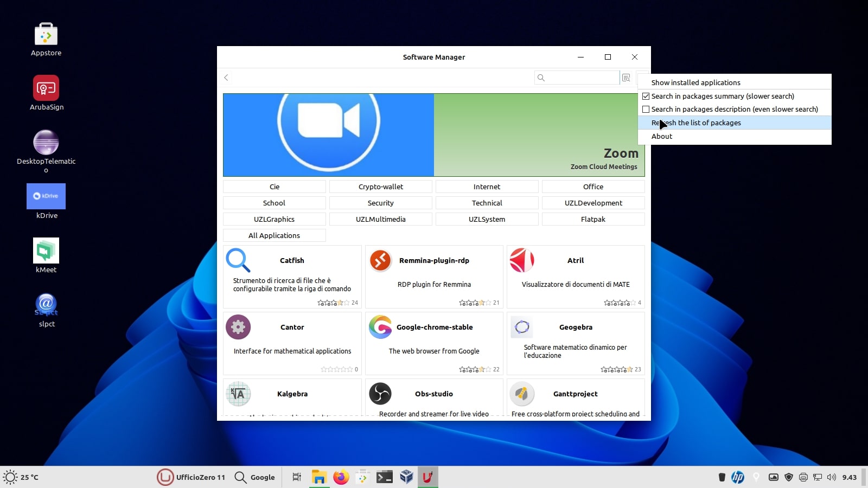Open the UfficioZero 11 start menu

tap(191, 477)
